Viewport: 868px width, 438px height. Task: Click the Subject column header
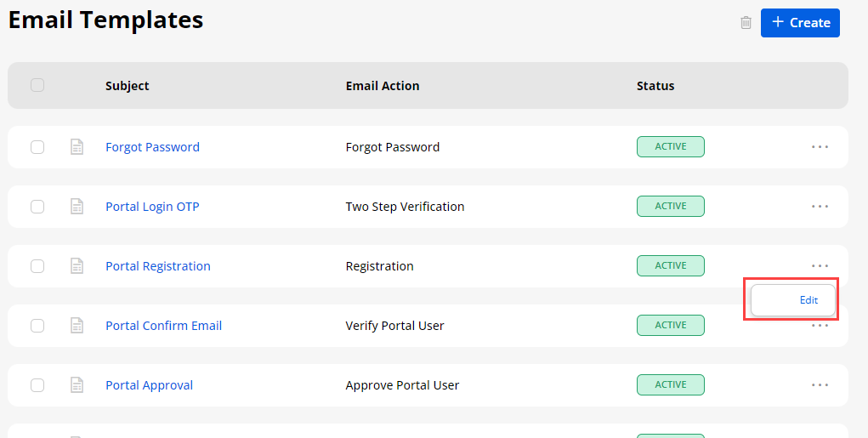128,86
